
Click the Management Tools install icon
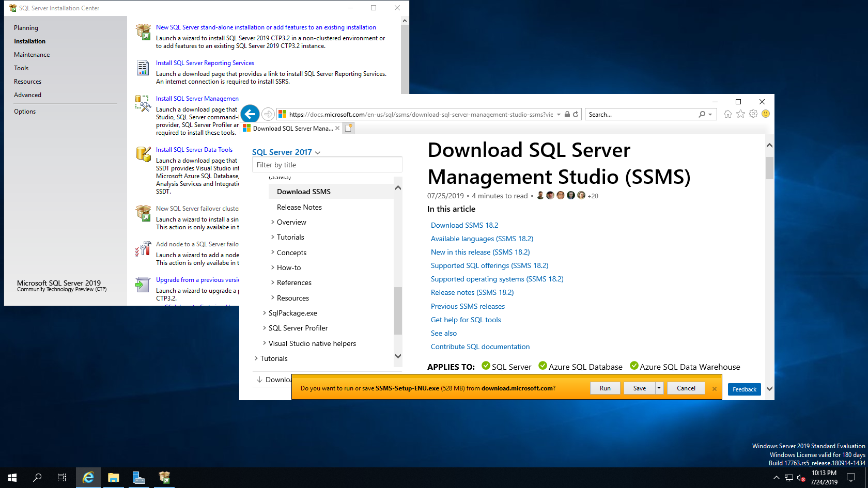[143, 103]
